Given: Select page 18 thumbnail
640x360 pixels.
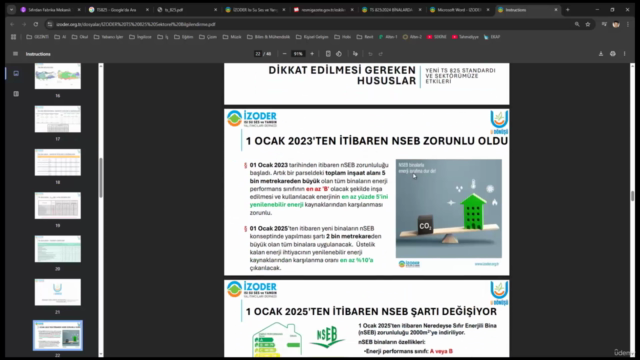Looking at the screenshot, I should click(58, 162).
